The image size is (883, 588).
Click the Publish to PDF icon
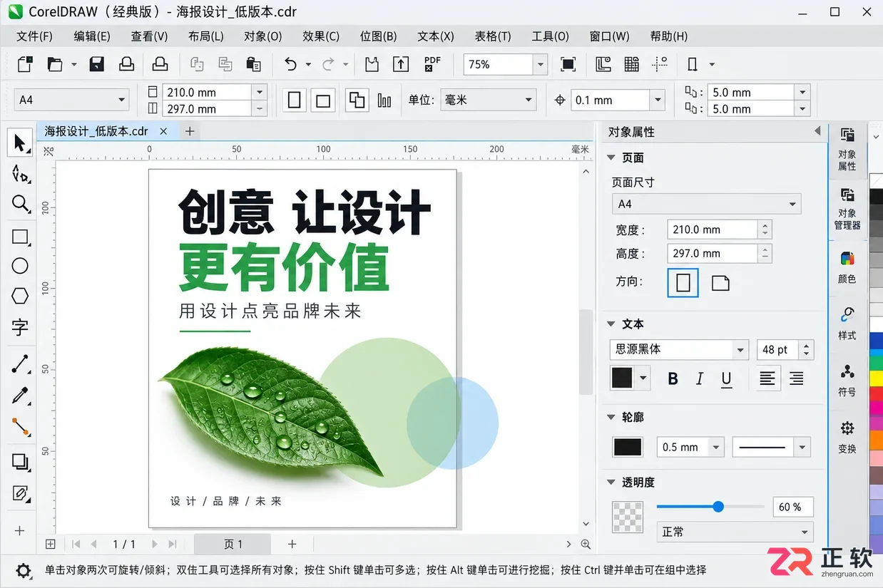pyautogui.click(x=432, y=64)
